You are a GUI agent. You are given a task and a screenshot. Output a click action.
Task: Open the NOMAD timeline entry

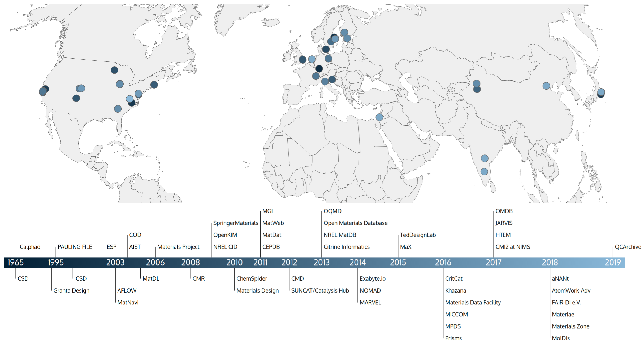pos(370,291)
